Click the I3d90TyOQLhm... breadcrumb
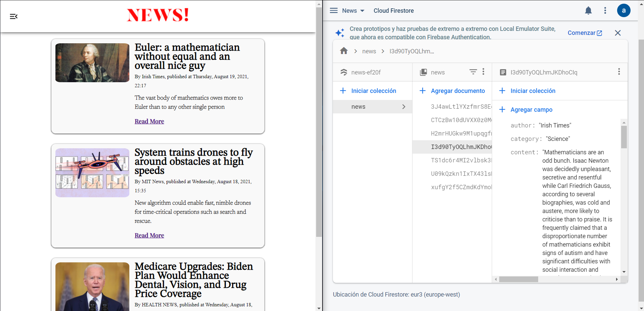The image size is (644, 311). click(412, 51)
